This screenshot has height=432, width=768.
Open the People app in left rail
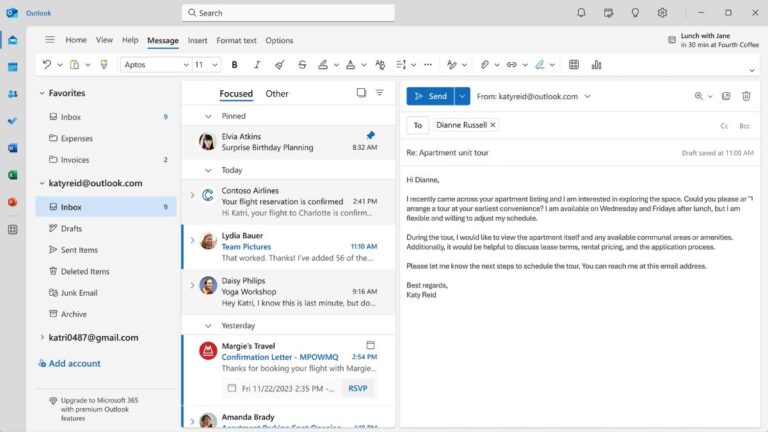(13, 94)
